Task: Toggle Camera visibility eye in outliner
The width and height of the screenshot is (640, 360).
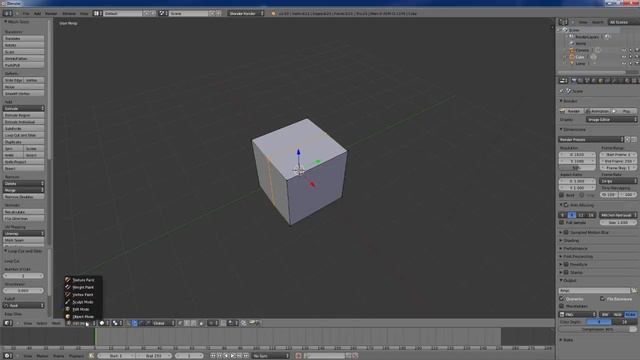Action: 624,50
